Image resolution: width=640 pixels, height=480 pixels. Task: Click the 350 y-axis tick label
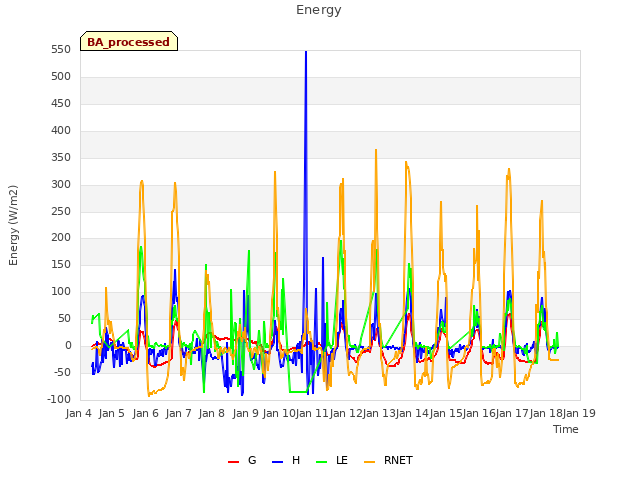click(61, 158)
